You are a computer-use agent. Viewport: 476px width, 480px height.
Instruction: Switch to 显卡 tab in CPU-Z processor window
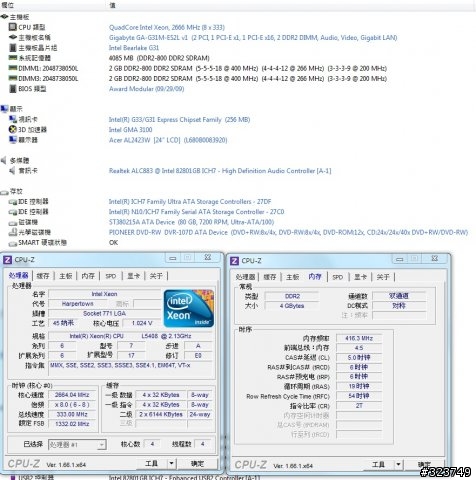133,276
